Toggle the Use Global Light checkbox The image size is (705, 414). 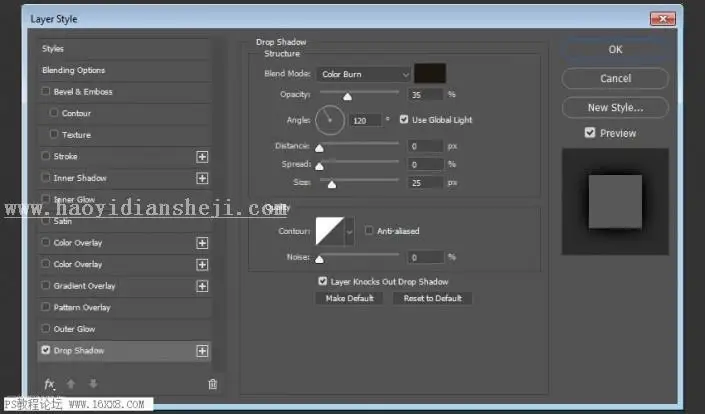[404, 120]
